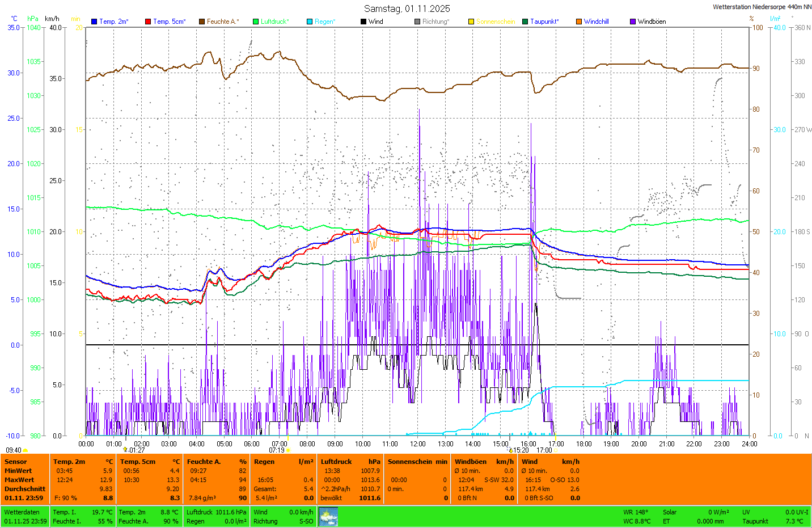Click the yellow Sonnenschein legend square
The image size is (812, 528).
[471, 22]
